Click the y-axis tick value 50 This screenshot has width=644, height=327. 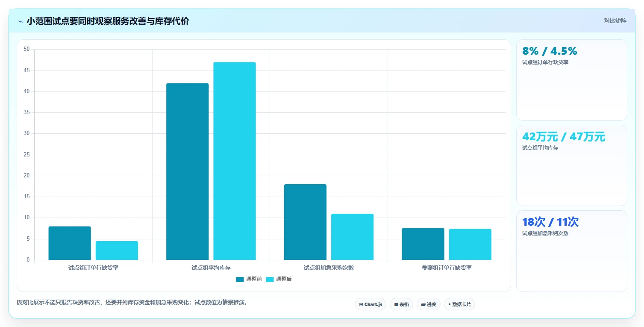point(26,49)
